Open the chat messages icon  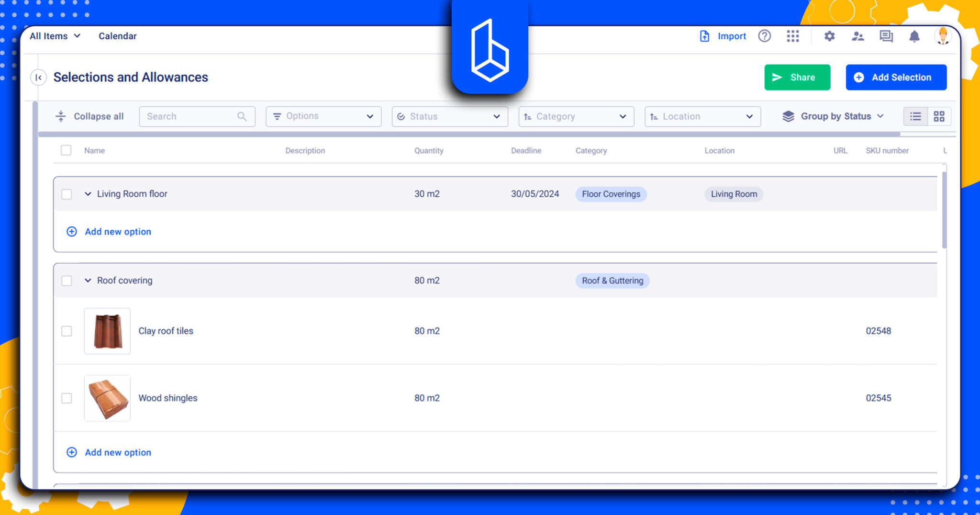click(886, 36)
